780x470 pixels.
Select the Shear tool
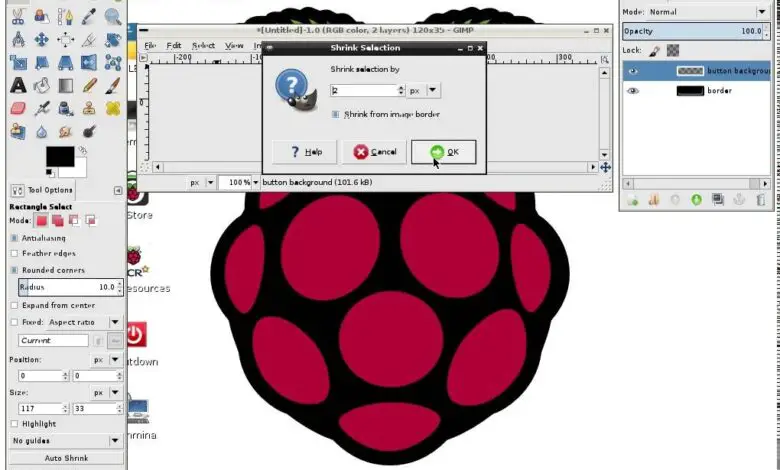pos(42,63)
